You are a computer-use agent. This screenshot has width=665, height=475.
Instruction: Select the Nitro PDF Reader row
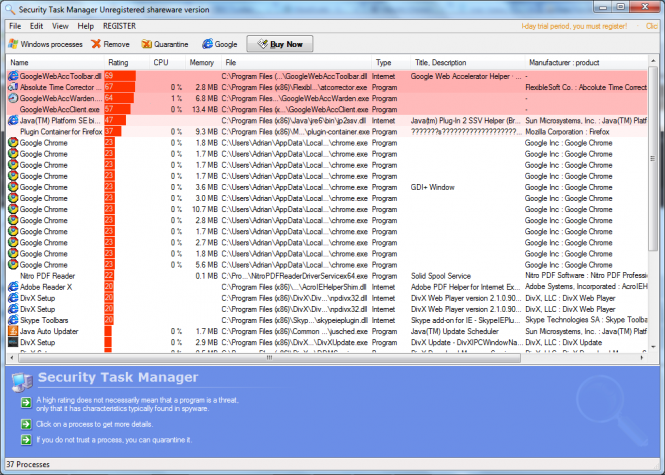(327, 276)
